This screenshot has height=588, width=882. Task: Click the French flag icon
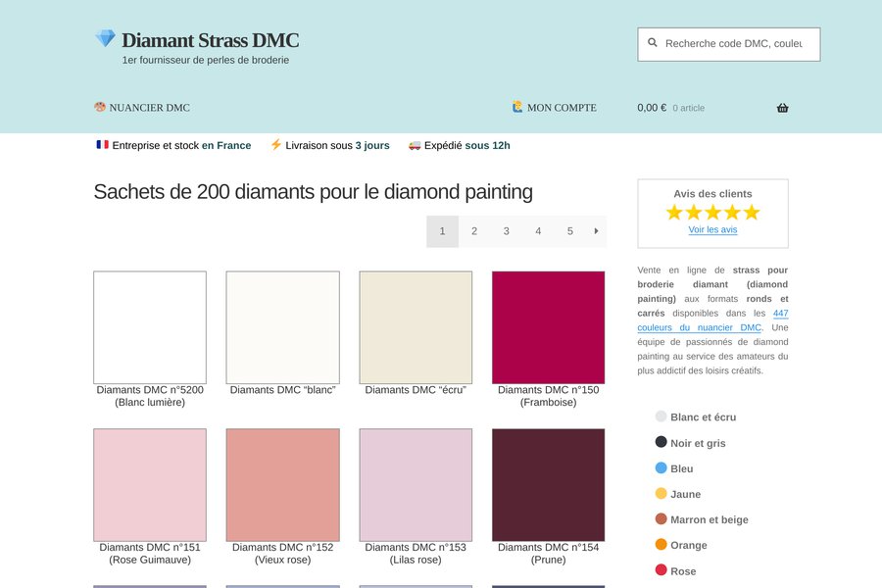pos(102,145)
